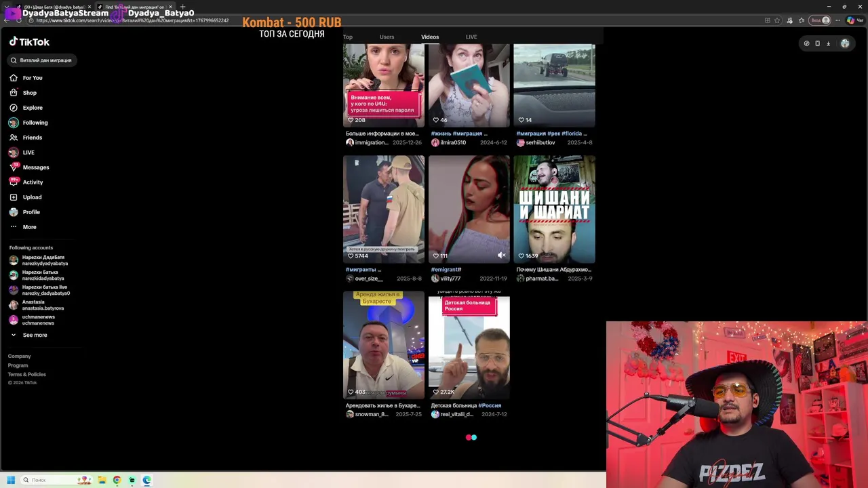Screen dimensions: 868x488
Task: Click the browser sign-in profile button
Action: (x=821, y=20)
